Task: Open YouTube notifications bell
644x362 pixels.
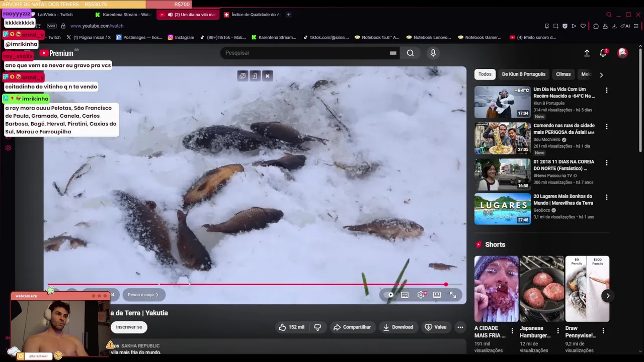Action: coord(603,53)
